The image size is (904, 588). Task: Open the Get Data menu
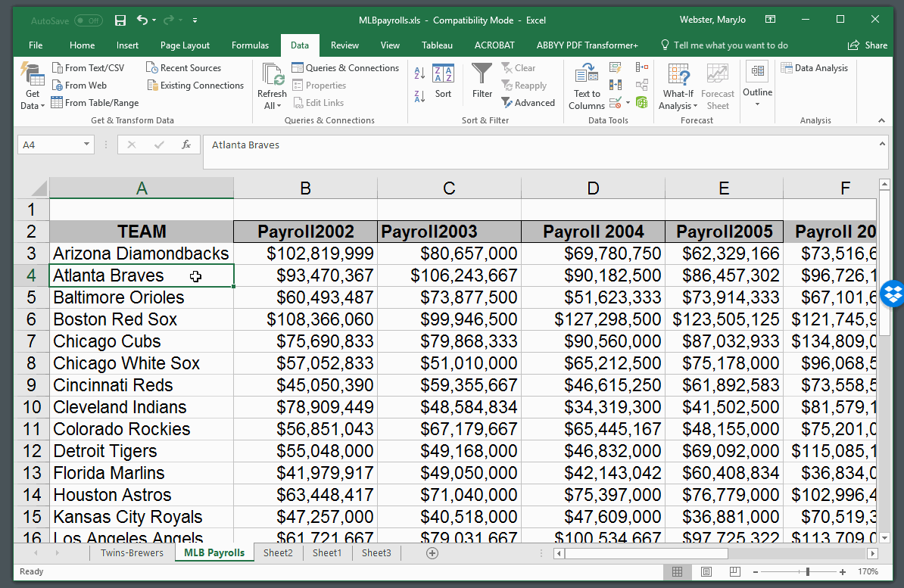click(x=33, y=86)
